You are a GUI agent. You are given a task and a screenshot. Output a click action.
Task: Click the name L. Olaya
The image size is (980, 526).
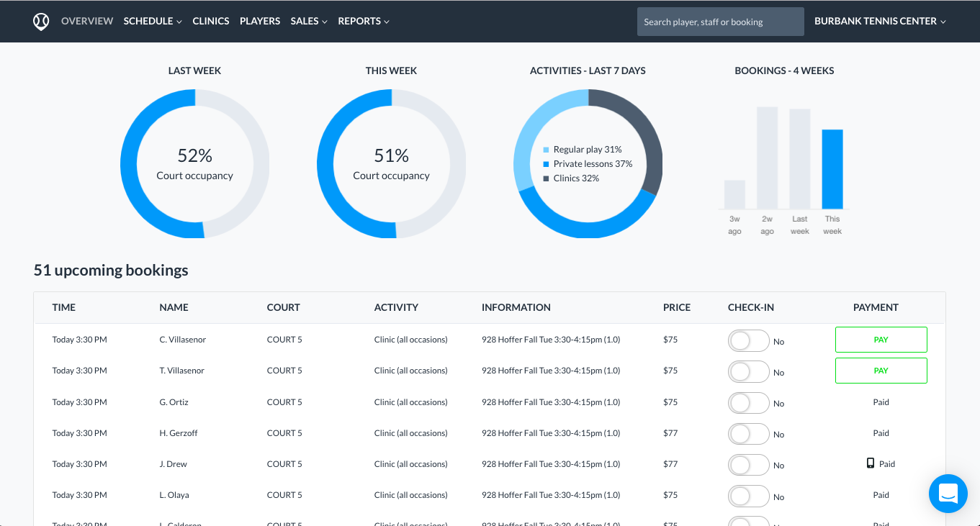click(174, 494)
